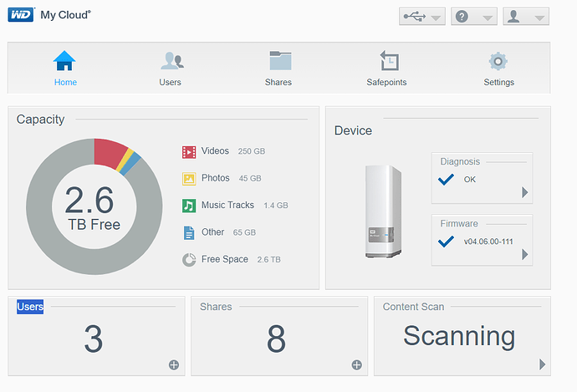Click the Photos picture icon
This screenshot has width=577, height=392.
pos(189,179)
